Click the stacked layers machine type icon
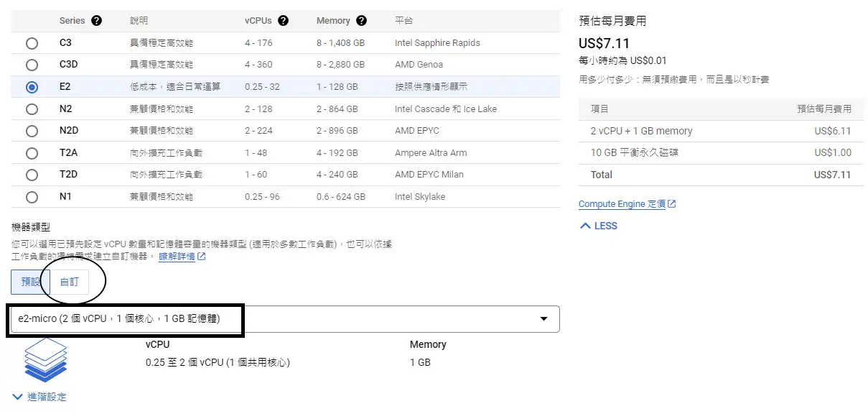The image size is (868, 414). 45,359
